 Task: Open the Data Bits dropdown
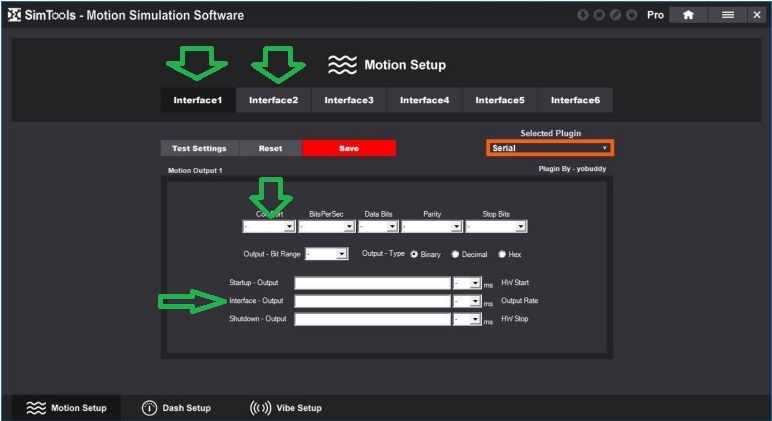pos(378,226)
